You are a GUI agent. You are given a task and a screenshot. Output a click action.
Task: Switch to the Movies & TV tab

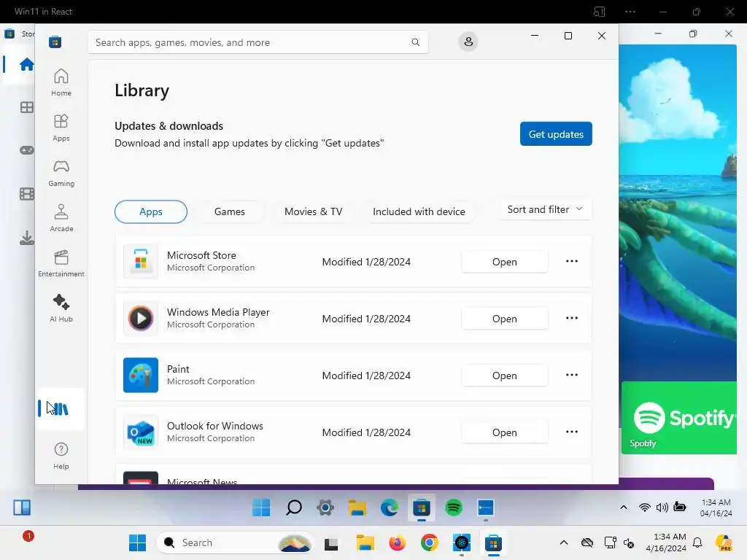(314, 211)
